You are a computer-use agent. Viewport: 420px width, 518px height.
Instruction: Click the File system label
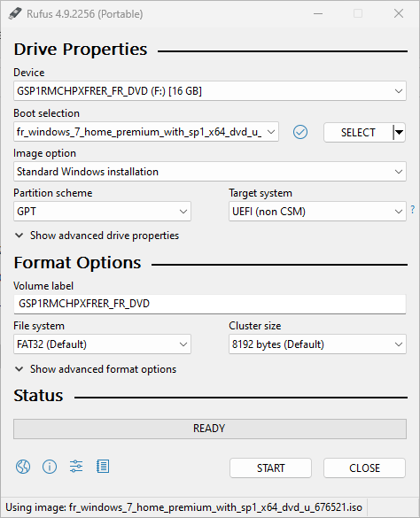pyautogui.click(x=39, y=326)
